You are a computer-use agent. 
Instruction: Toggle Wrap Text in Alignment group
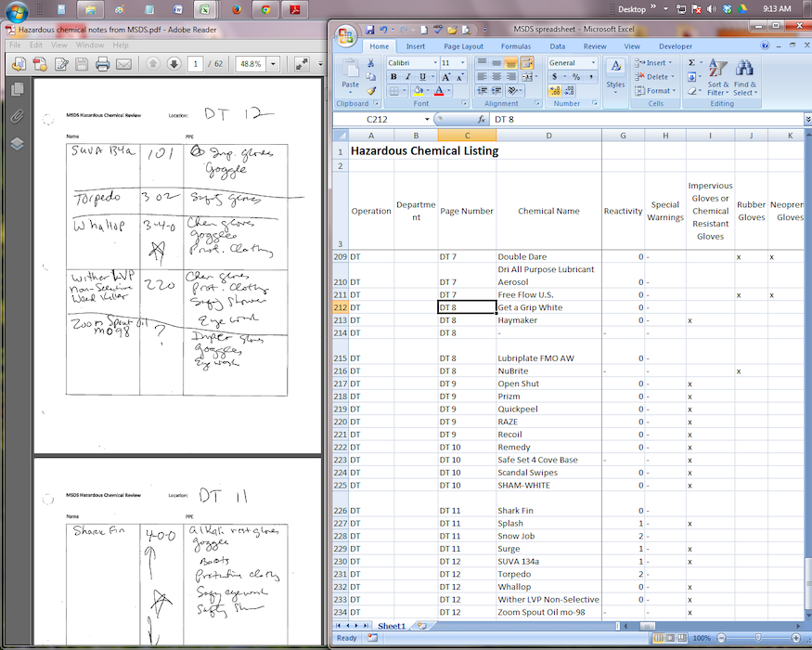point(527,63)
